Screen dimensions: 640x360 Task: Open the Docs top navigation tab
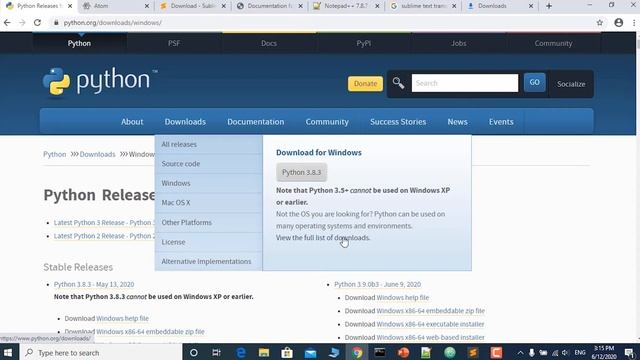pyautogui.click(x=269, y=43)
